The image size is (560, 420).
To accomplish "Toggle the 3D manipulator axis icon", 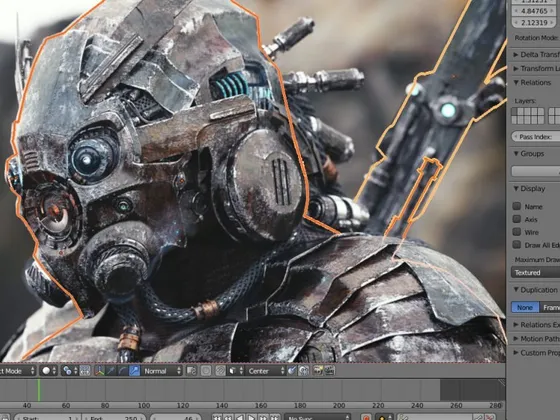I will point(100,371).
